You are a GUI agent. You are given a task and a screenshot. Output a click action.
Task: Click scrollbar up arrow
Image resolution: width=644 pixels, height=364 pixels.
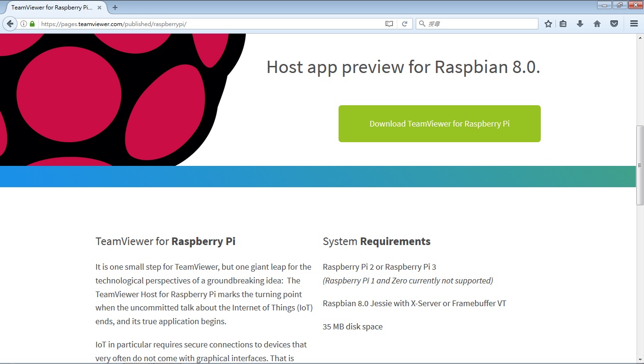640,37
